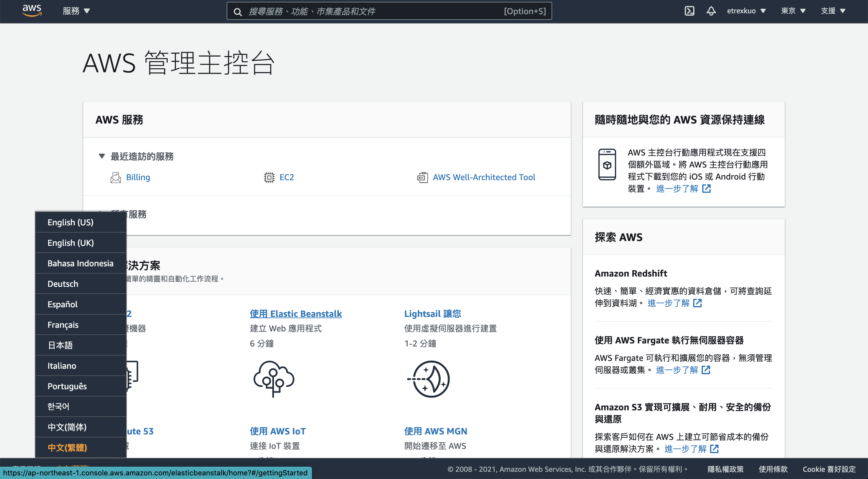Open the etrexkuo account dropdown
This screenshot has height=479, width=868.
(x=746, y=11)
